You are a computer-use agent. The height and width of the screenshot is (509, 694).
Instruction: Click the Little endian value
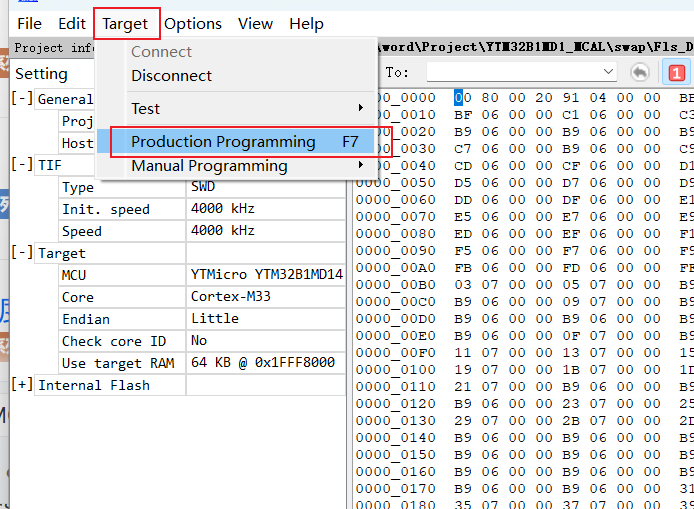tap(215, 318)
